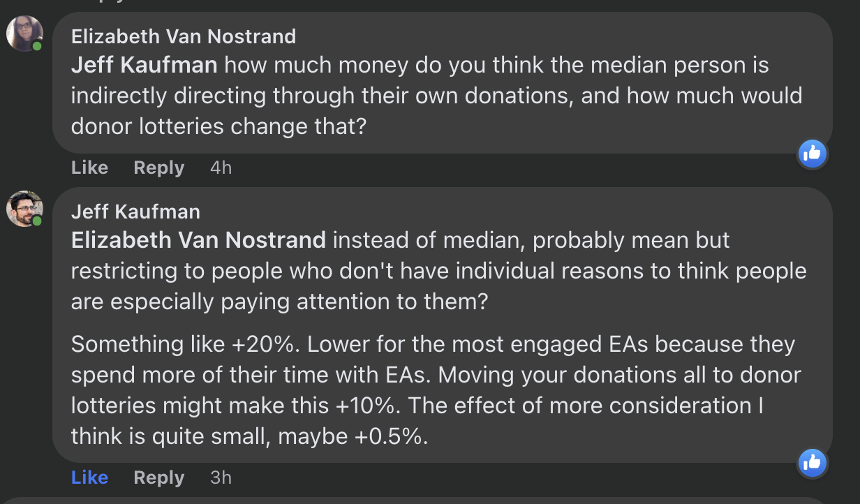The image size is (860, 504).
Task: Open Elizabeth Van Nostrand's author name link
Action: click(184, 36)
